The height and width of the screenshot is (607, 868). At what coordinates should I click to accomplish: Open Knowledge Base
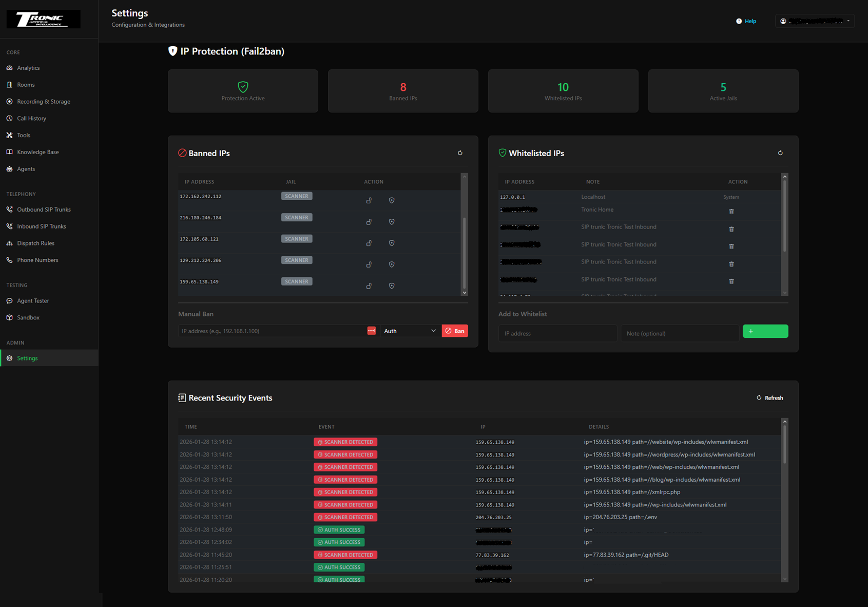38,152
